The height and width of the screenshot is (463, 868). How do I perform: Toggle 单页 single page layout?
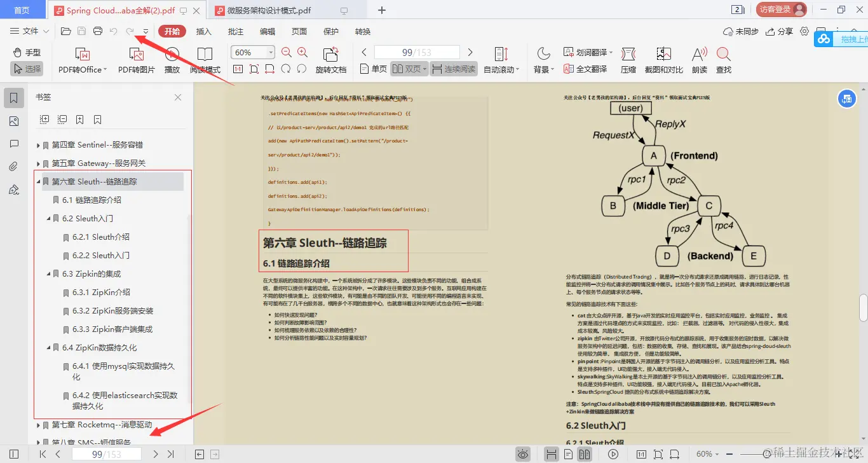tap(377, 69)
